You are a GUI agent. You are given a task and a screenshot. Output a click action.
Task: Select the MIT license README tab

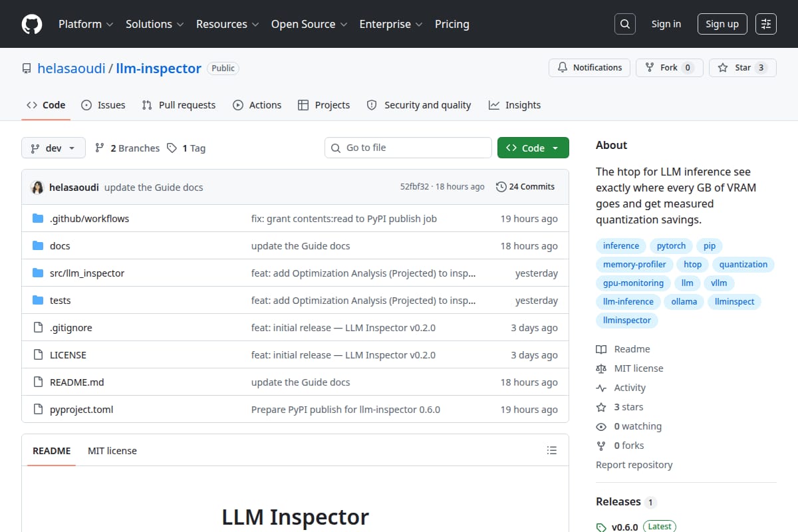click(x=112, y=451)
